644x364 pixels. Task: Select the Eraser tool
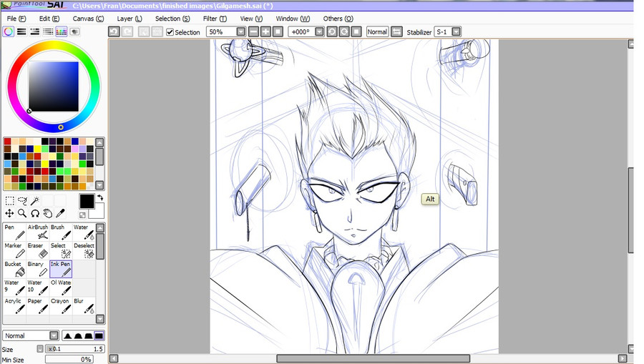click(38, 250)
